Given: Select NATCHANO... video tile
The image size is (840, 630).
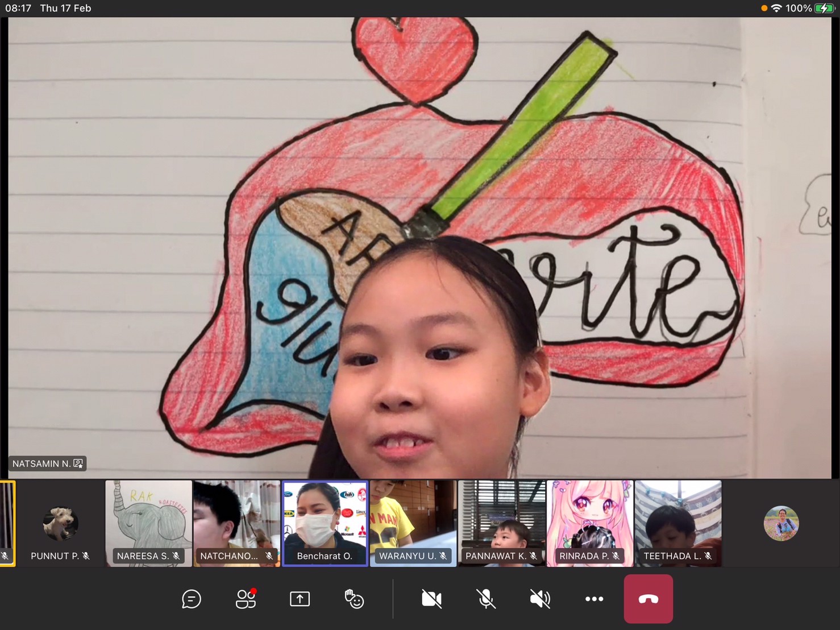Looking at the screenshot, I should click(236, 524).
